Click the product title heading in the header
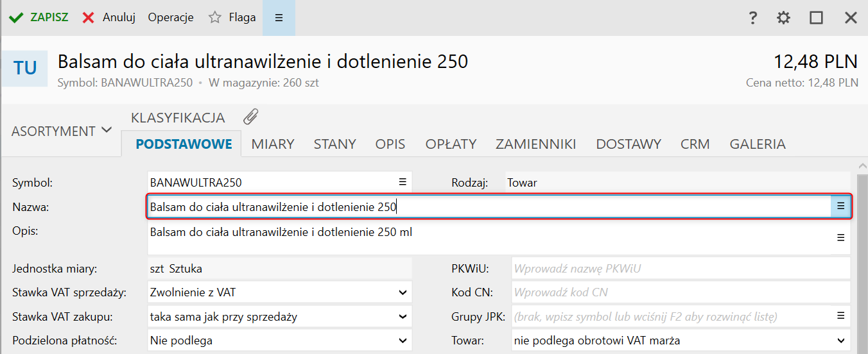This screenshot has height=354, width=868. point(263,62)
